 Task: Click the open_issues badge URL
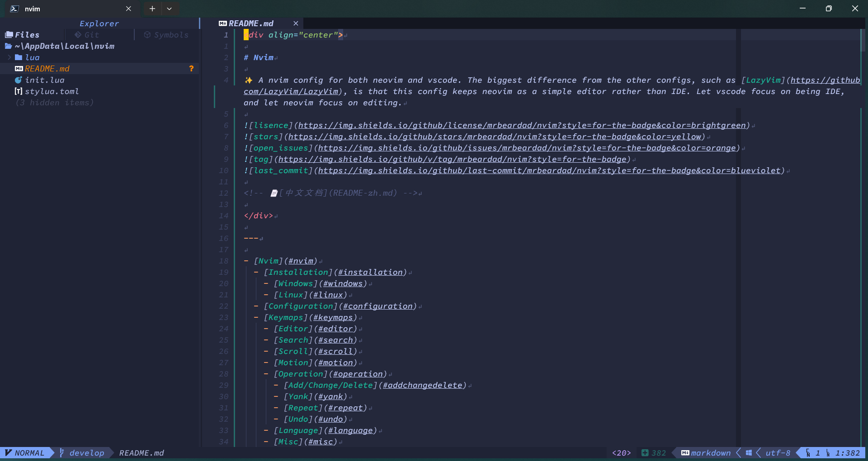pos(527,148)
